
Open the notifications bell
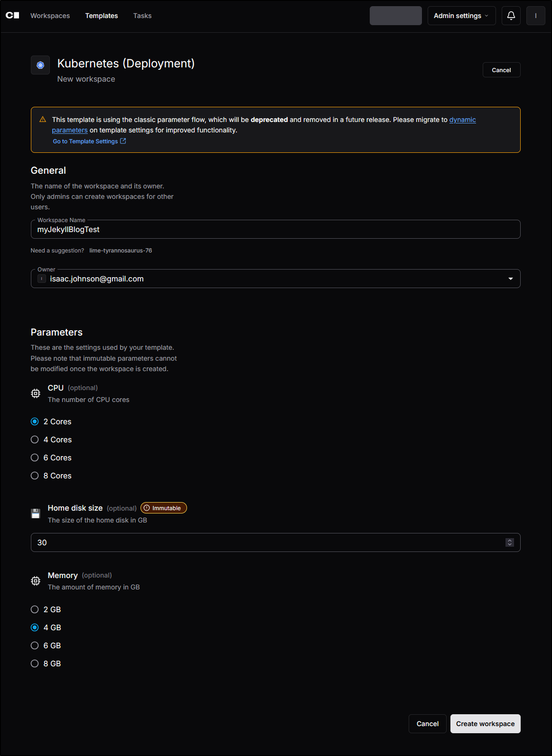click(511, 15)
